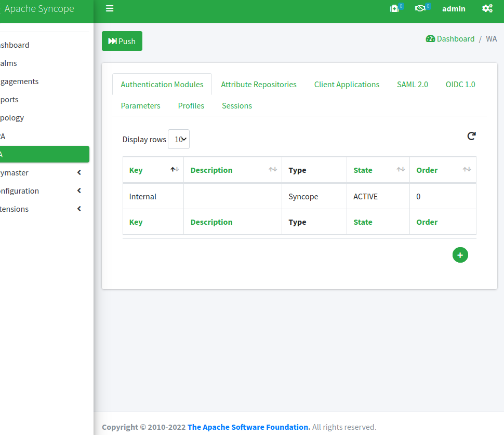This screenshot has width=504, height=435.
Task: Click the green Push button
Action: point(122,41)
